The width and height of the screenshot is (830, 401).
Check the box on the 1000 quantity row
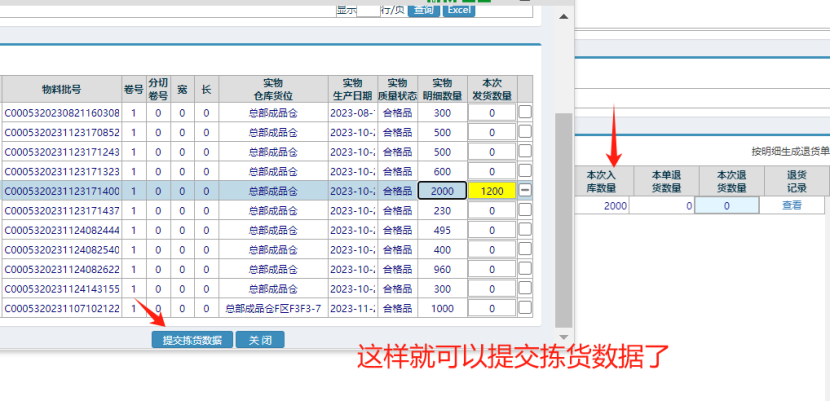coord(525,308)
